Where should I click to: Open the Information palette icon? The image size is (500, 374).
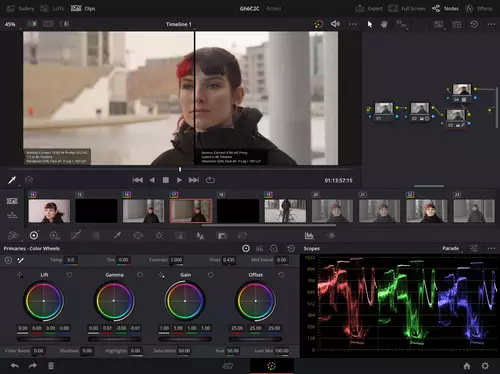pos(331,236)
